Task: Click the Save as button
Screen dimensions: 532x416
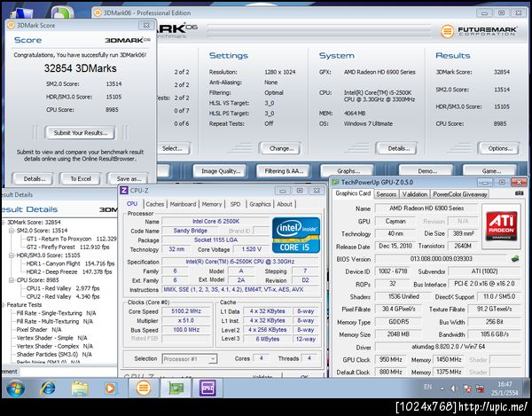Action: [x=129, y=178]
